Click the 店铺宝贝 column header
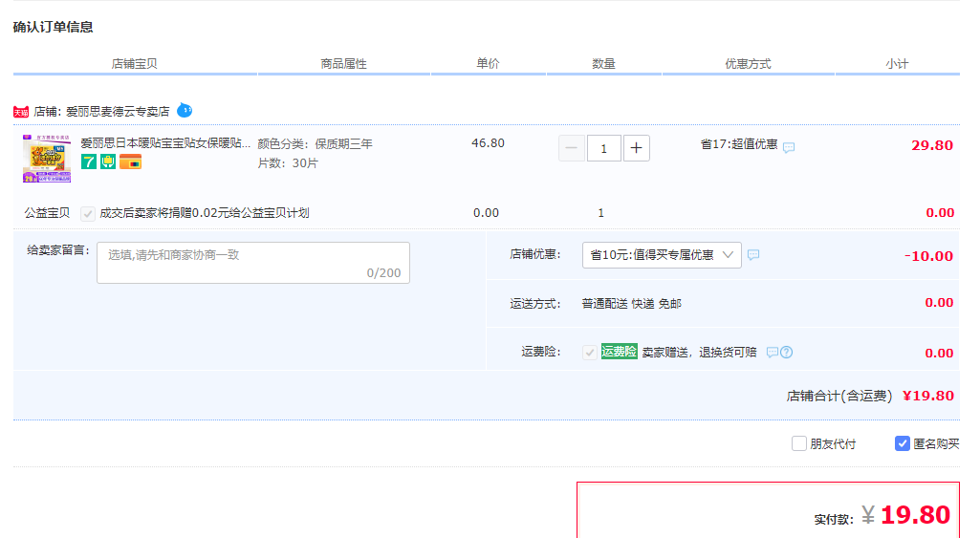This screenshot has width=980, height=538. point(135,64)
